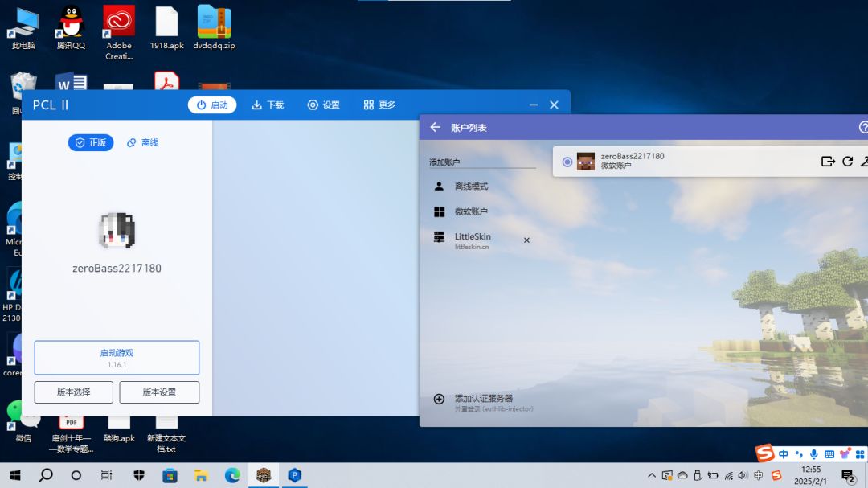This screenshot has height=488, width=868.
Task: Select the zeroBass2217180 account radio button
Action: tap(567, 162)
